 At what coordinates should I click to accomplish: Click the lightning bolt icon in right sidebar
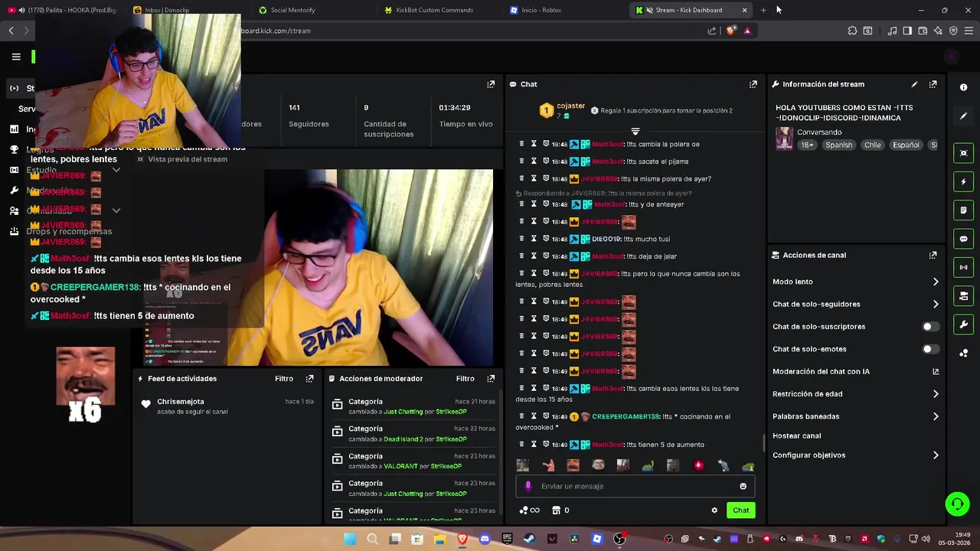[x=963, y=182]
